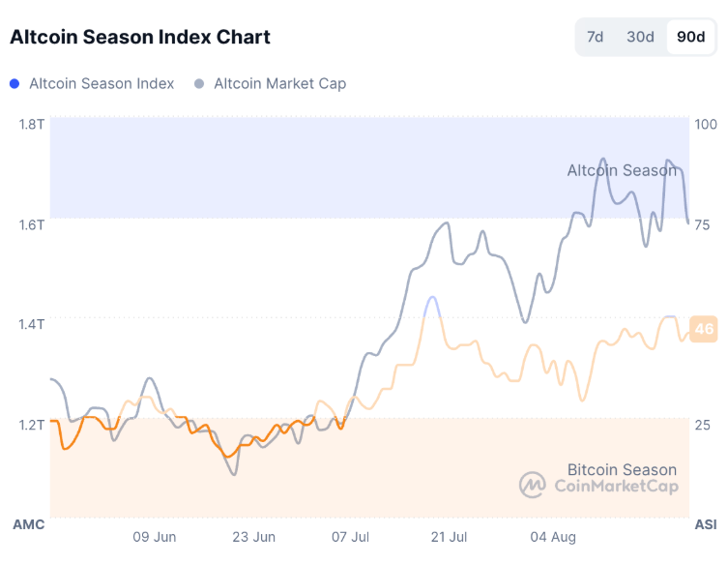Switch to the 7d time range
728x564 pixels.
click(596, 38)
